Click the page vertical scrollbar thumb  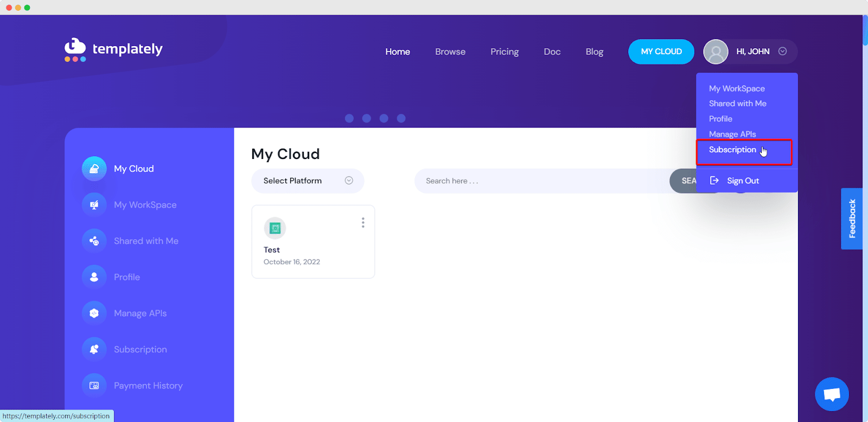(865, 31)
